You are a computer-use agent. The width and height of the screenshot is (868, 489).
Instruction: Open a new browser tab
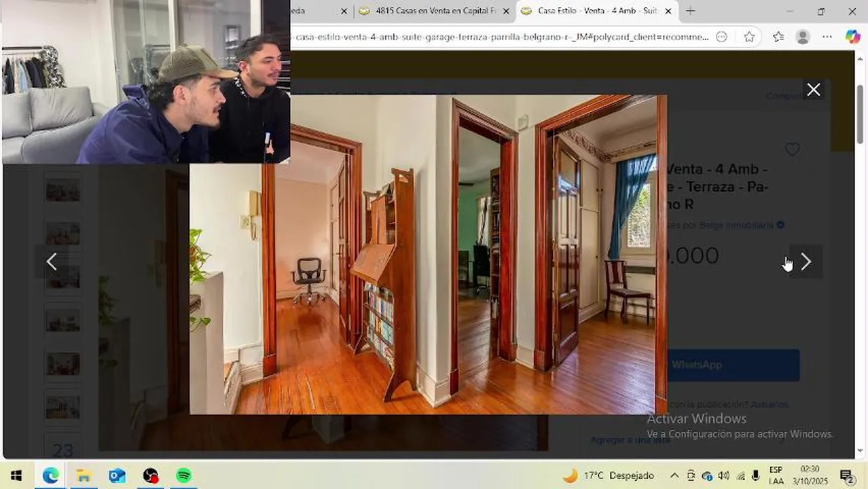[x=690, y=11]
